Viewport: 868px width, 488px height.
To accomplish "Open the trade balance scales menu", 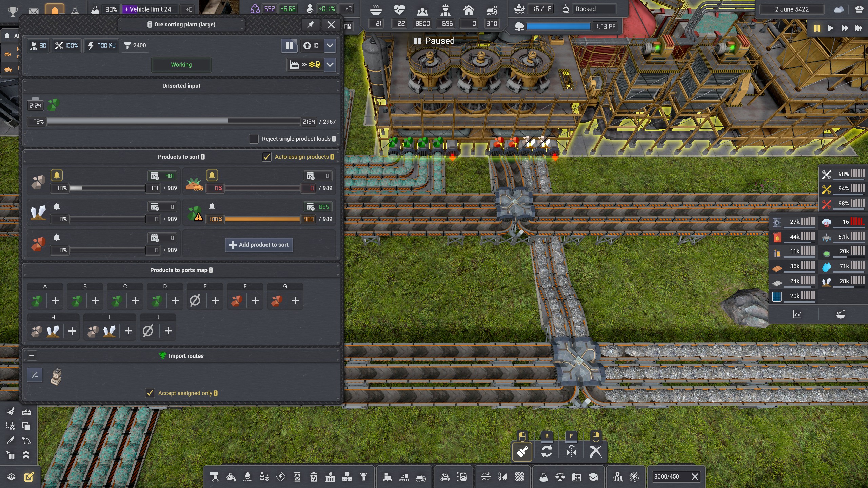I will [x=560, y=477].
